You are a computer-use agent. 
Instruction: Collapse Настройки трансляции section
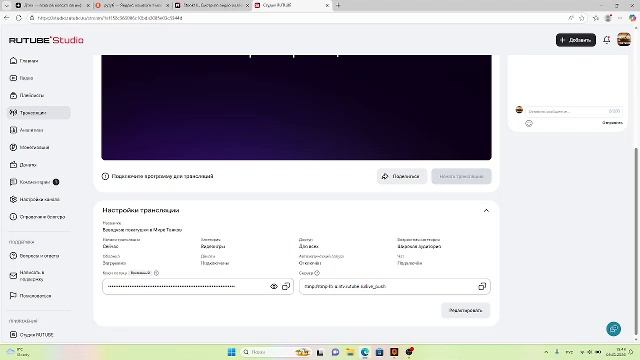[486, 211]
